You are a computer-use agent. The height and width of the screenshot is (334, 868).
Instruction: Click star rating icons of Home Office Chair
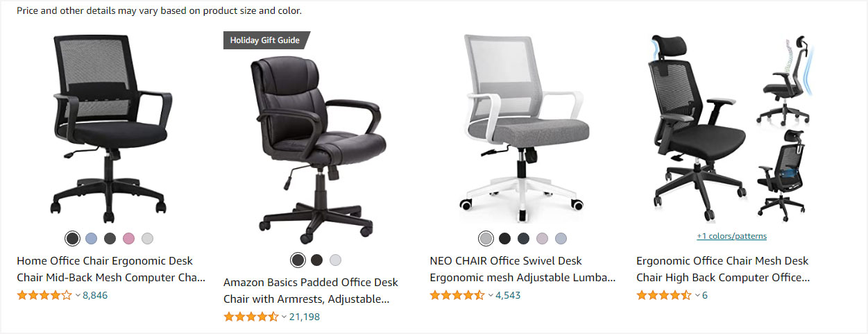pyautogui.click(x=44, y=295)
